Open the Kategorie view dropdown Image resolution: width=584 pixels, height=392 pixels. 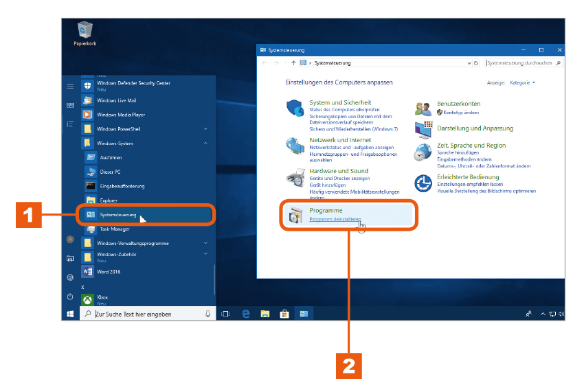522,82
